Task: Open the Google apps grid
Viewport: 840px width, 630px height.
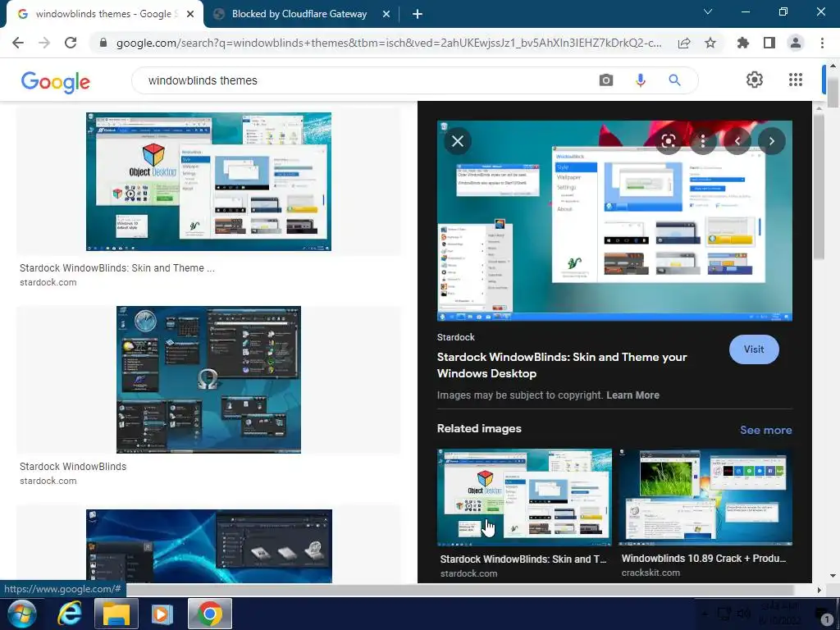Action: 796,80
